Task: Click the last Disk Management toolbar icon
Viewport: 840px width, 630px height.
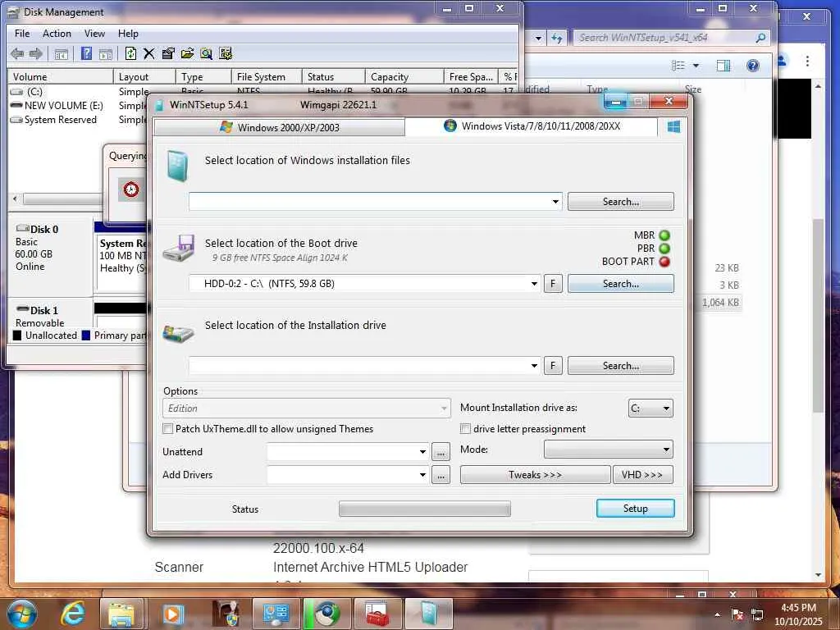Action: point(226,53)
